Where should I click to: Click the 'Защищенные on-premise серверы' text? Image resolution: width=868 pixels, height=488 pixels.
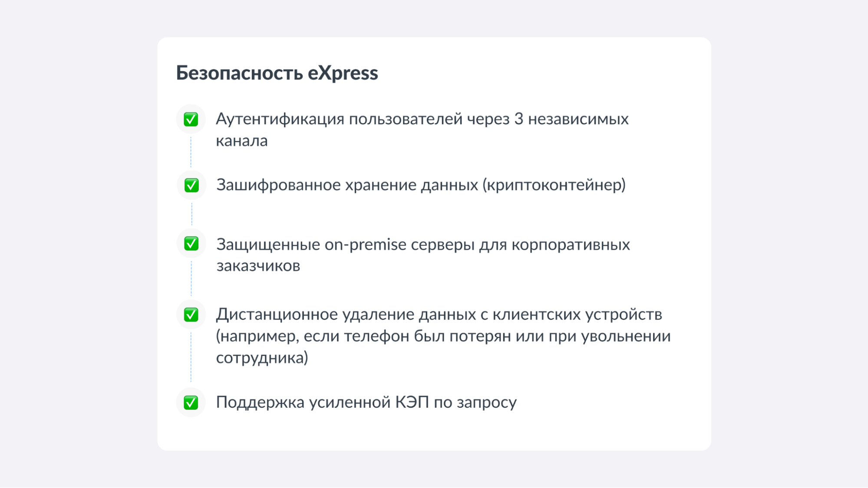tap(422, 244)
